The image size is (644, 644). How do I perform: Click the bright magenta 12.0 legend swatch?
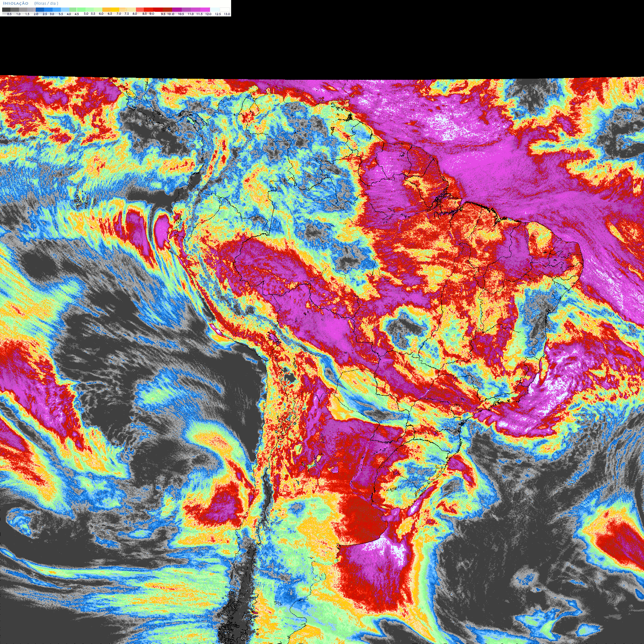click(x=205, y=10)
